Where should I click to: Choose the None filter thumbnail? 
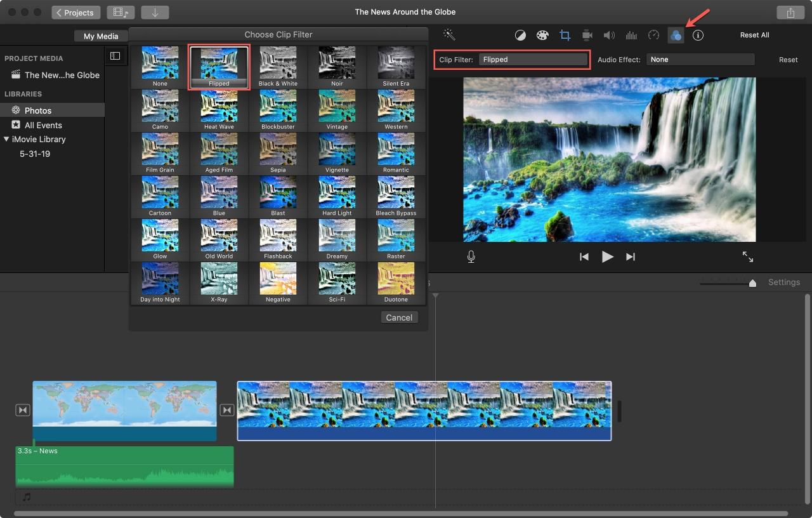(x=160, y=67)
